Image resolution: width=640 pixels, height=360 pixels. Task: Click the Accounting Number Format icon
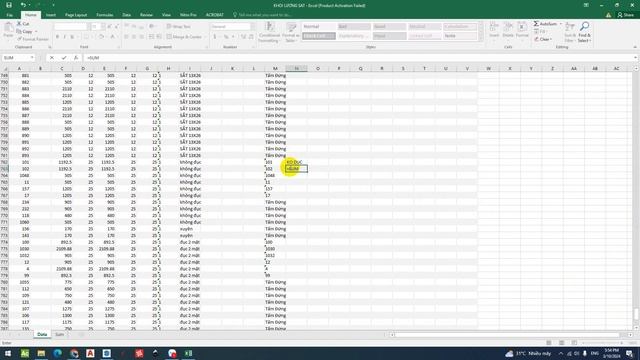[215, 37]
